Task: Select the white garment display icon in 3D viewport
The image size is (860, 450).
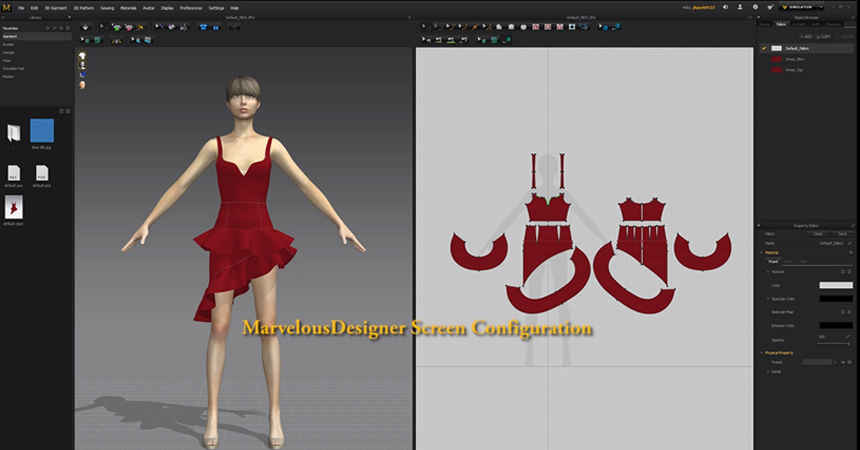Action: point(82,55)
